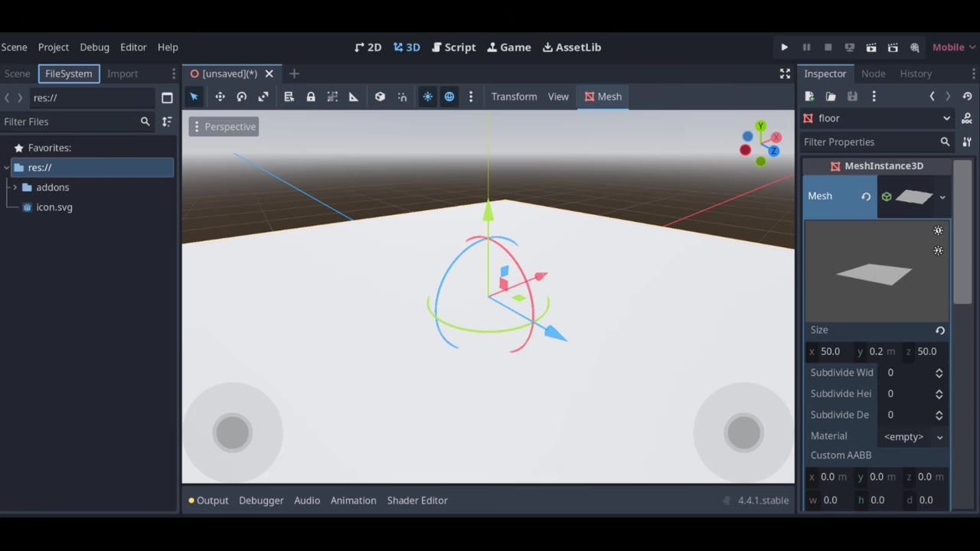Screen dimensions: 980x551
Task: Open the Project menu
Action: 54,47
